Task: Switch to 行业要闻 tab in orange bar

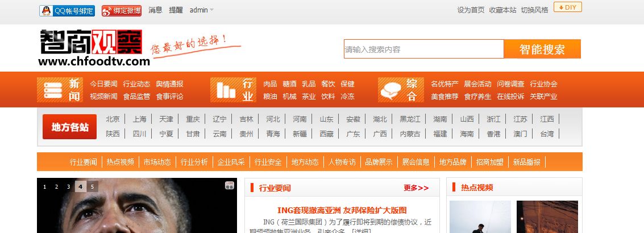Action: (x=84, y=162)
